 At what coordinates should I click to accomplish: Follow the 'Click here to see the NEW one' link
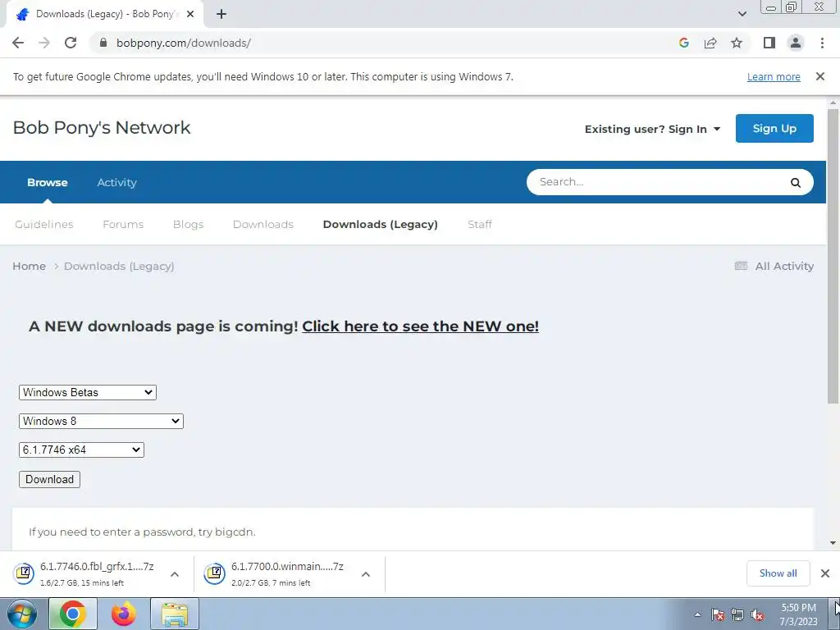[x=421, y=326]
